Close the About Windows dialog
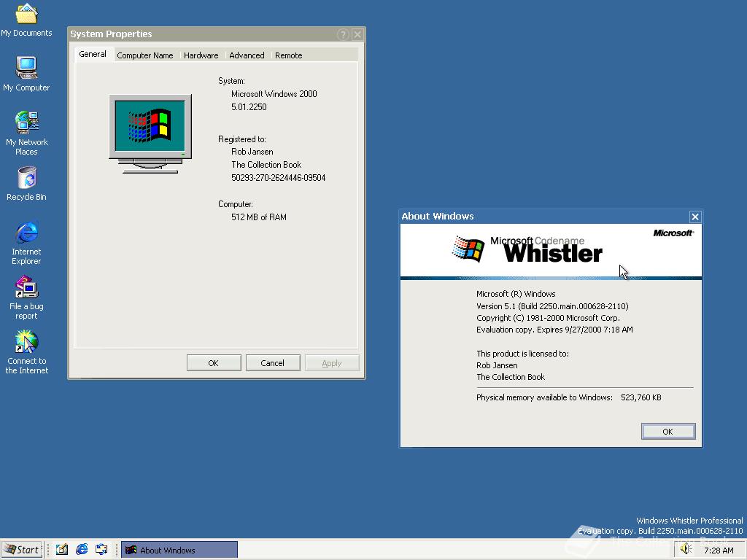The height and width of the screenshot is (560, 747). [x=695, y=217]
